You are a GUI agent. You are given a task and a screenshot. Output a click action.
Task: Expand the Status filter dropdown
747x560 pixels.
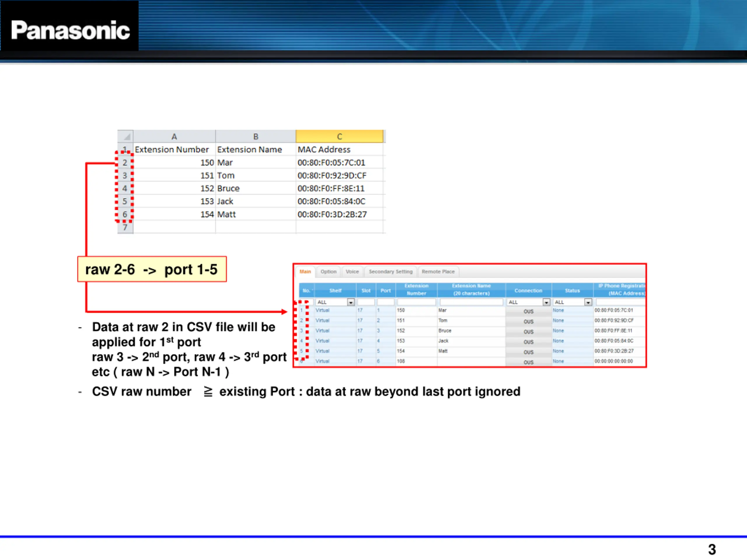588,302
